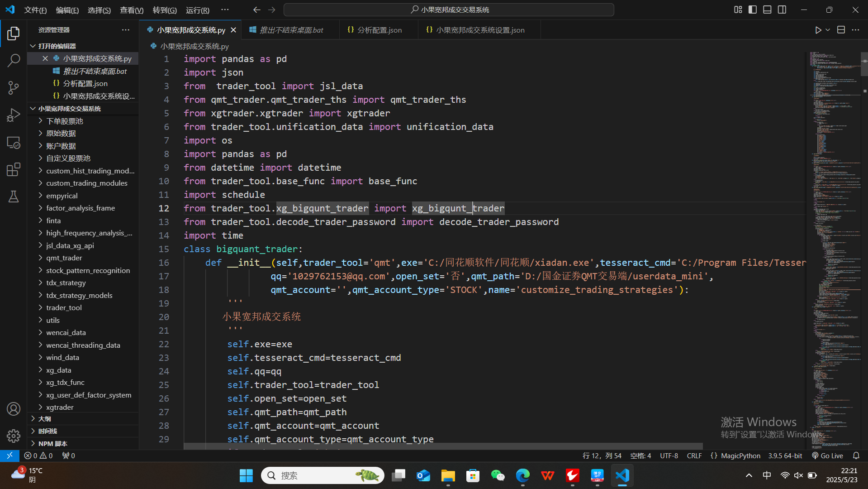
Task: Click the horizontal editor scrollbar
Action: pyautogui.click(x=443, y=446)
